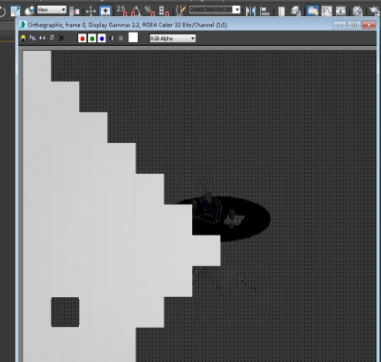Show the alpha channel
The height and width of the screenshot is (362, 381).
(111, 38)
